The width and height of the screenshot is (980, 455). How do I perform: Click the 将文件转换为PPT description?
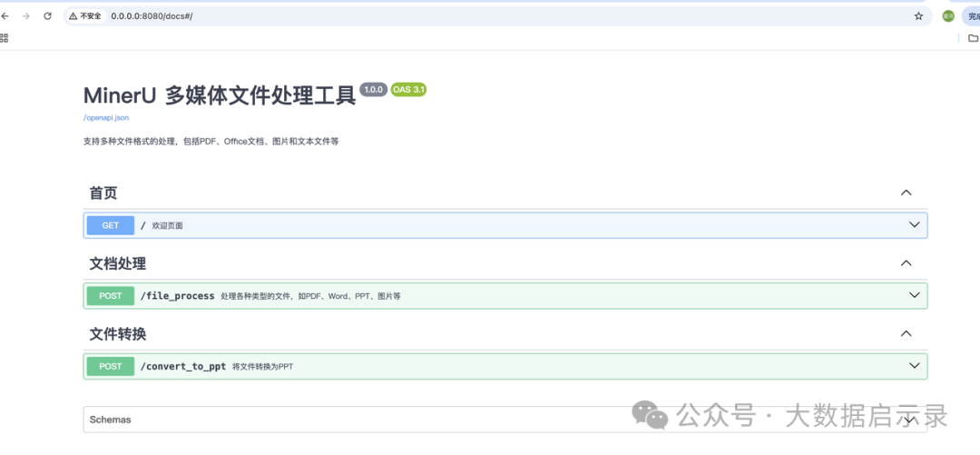262,367
